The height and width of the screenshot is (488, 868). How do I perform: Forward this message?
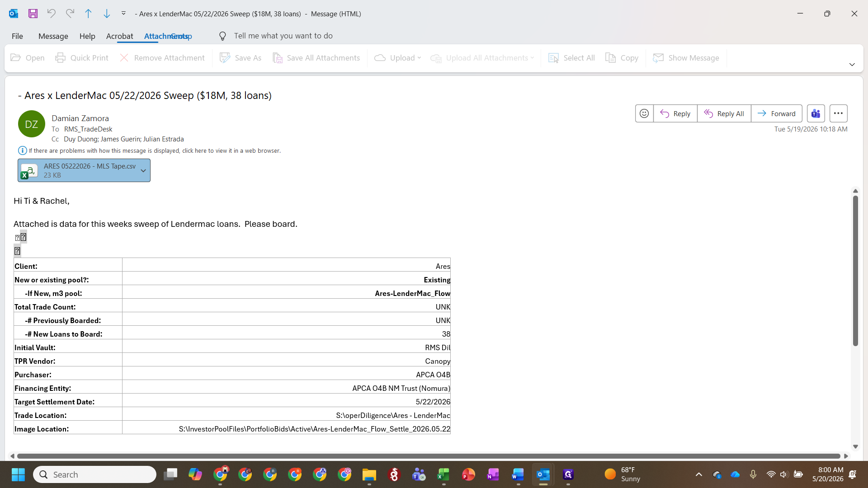point(777,113)
